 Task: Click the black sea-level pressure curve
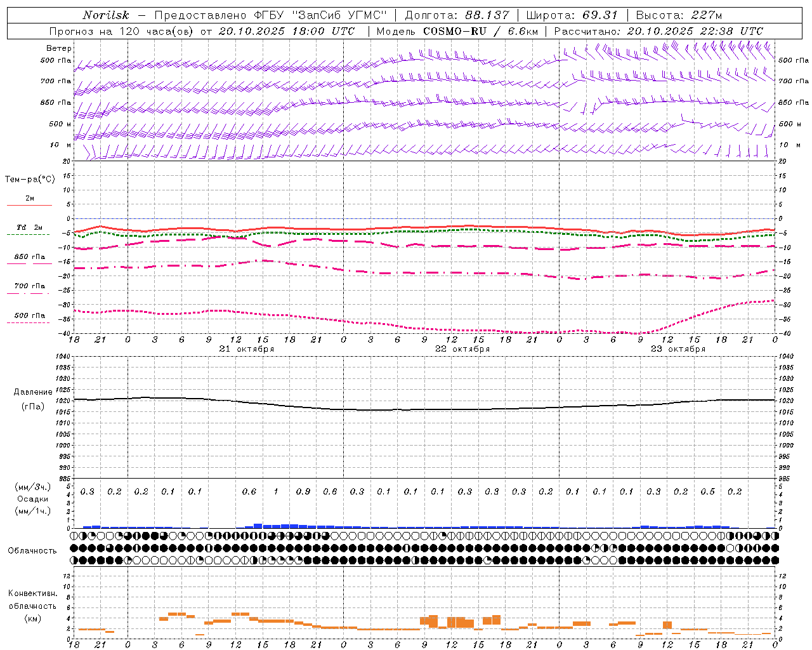pos(425,409)
